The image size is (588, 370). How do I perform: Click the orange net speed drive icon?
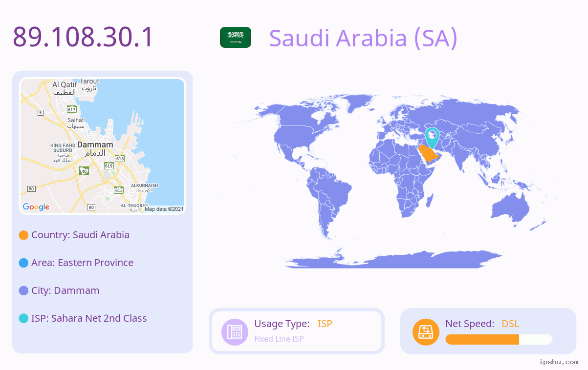(x=426, y=332)
